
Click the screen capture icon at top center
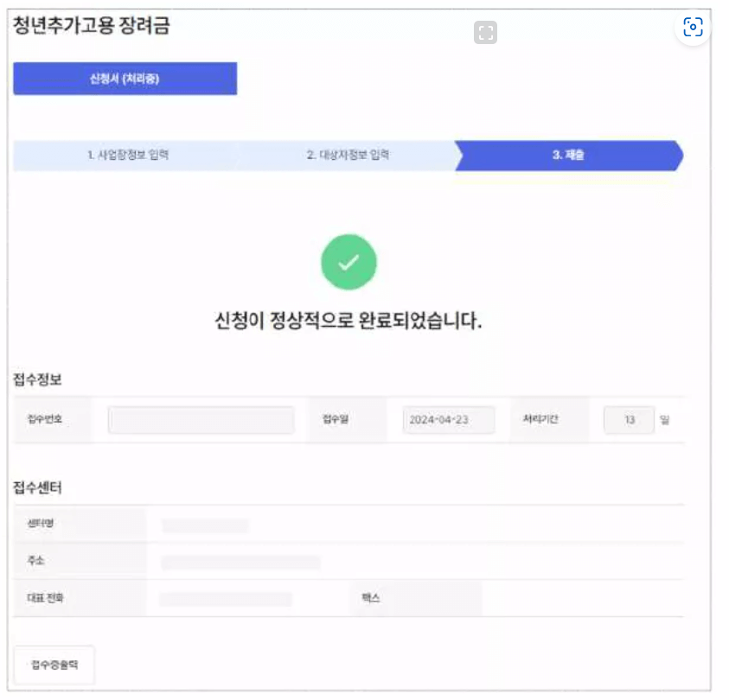click(486, 32)
